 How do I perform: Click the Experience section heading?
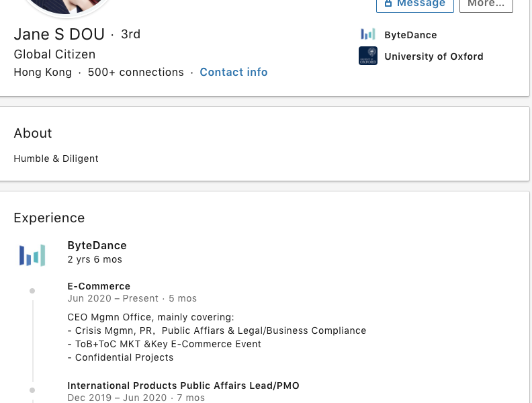coord(49,218)
